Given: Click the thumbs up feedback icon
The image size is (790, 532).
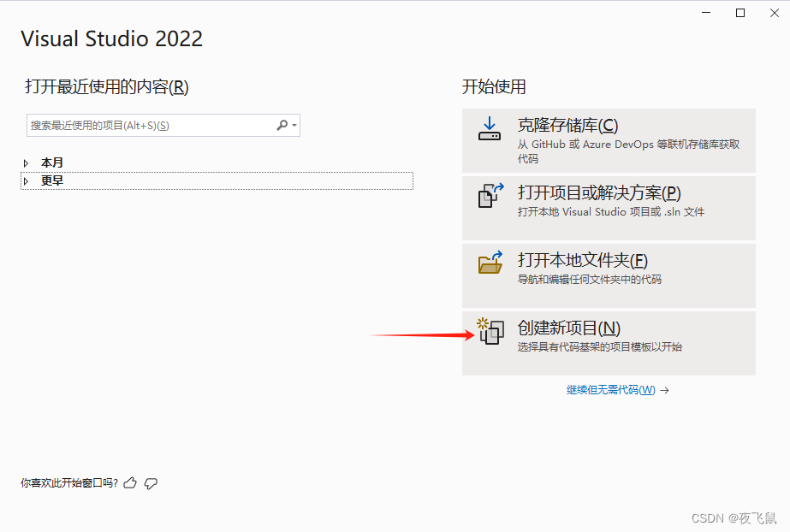Looking at the screenshot, I should (130, 483).
